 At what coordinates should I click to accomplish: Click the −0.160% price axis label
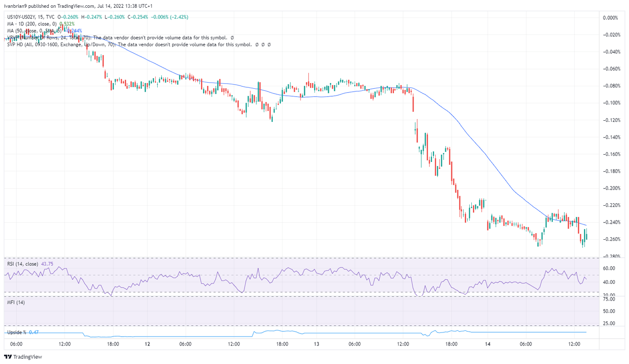tap(611, 154)
